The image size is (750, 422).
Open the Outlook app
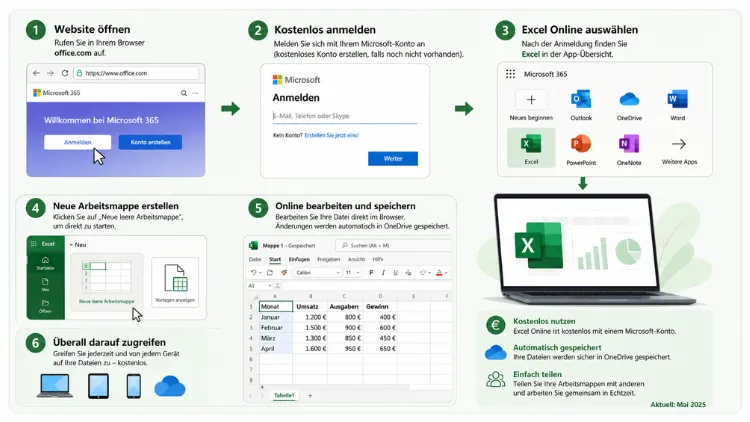[581, 99]
